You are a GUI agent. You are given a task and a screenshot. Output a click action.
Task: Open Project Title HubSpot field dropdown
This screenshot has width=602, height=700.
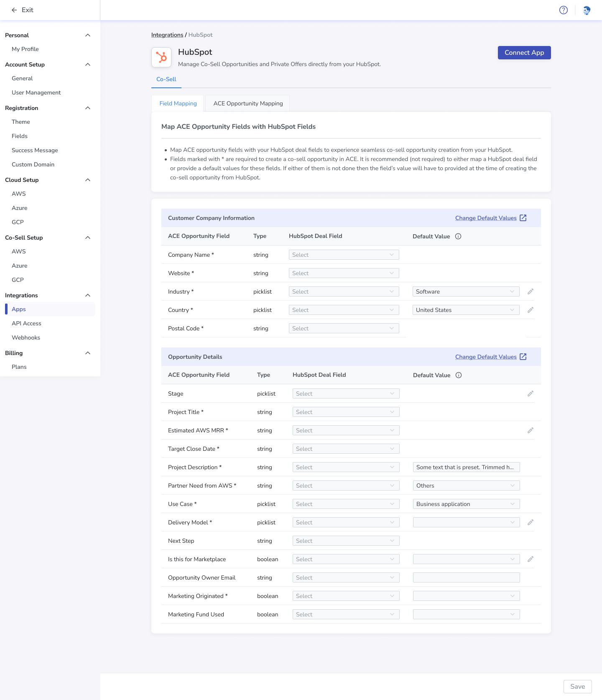[x=346, y=412]
